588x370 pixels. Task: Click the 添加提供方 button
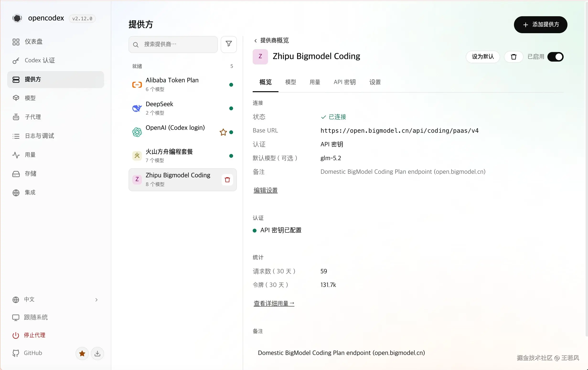pyautogui.click(x=540, y=24)
